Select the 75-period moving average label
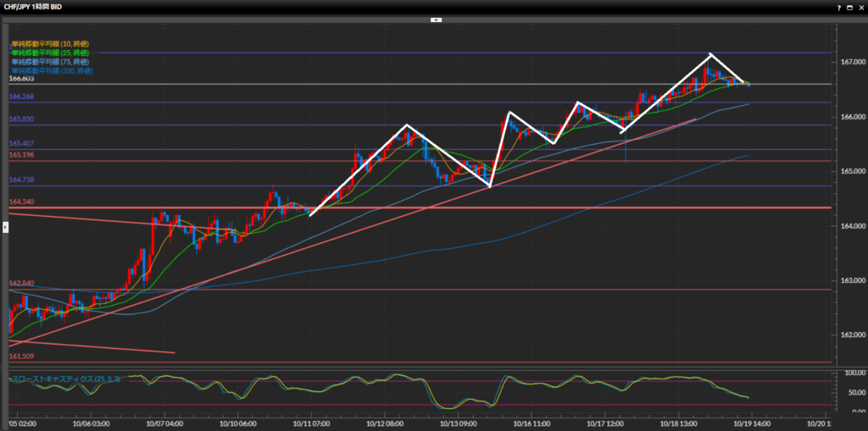868x431 pixels. point(50,62)
